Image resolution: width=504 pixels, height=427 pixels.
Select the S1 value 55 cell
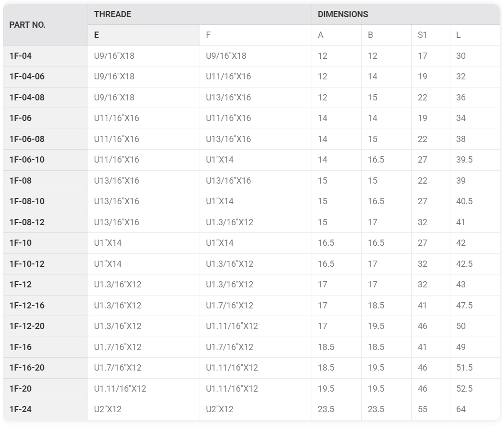click(x=430, y=409)
